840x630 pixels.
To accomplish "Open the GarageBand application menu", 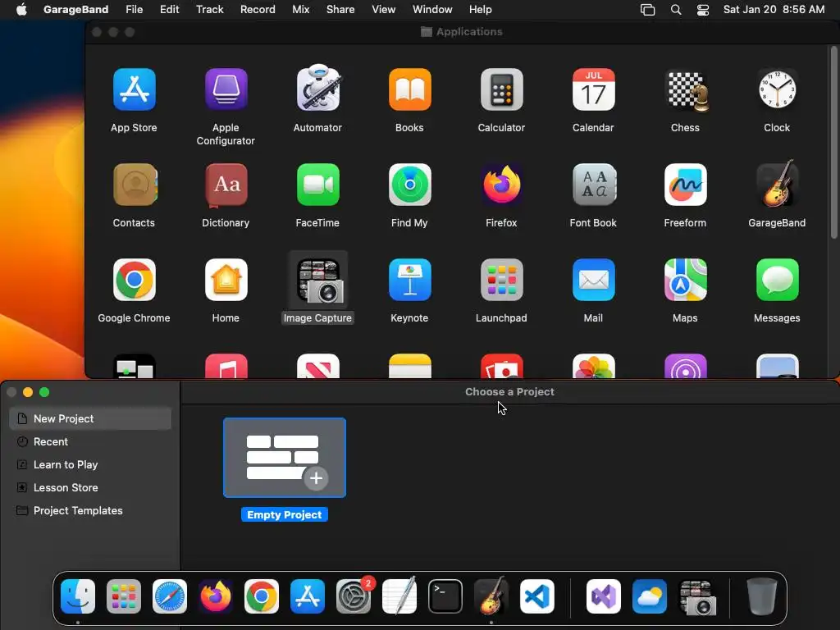I will coord(75,10).
